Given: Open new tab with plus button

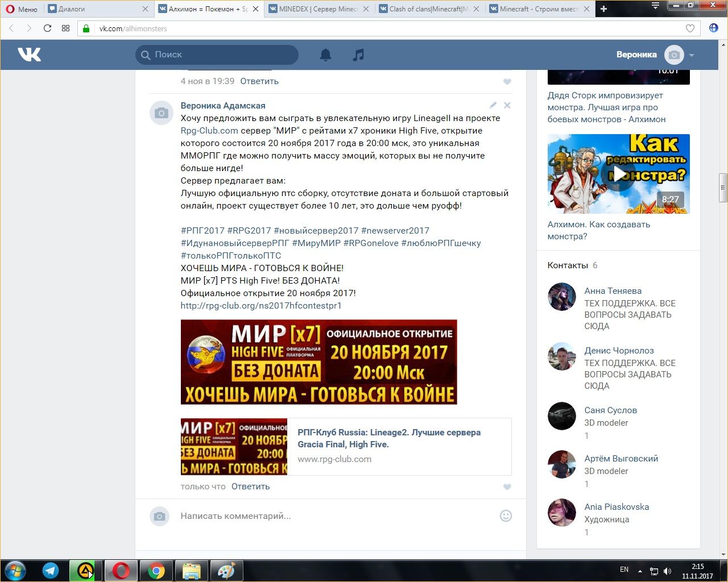Looking at the screenshot, I should pos(603,9).
